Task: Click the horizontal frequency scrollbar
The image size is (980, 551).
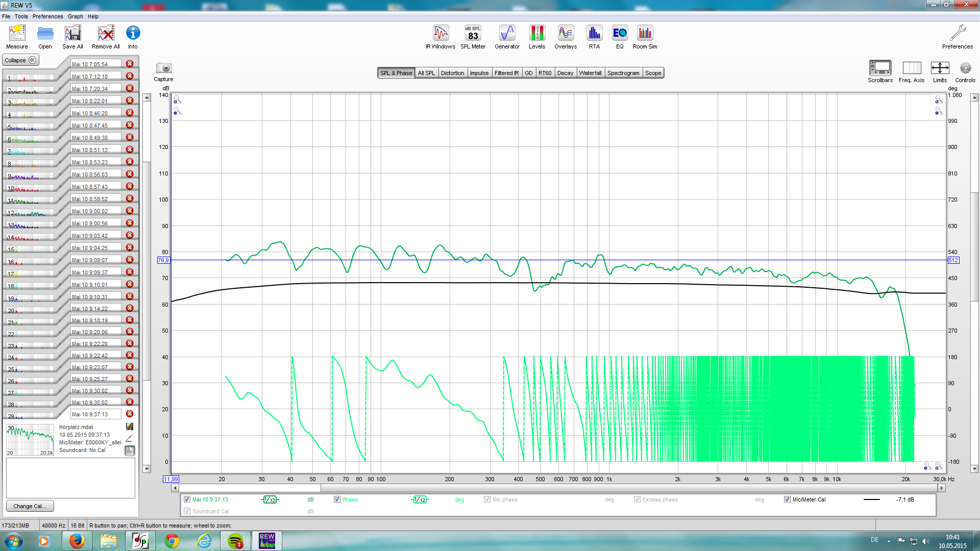Action: 556,488
